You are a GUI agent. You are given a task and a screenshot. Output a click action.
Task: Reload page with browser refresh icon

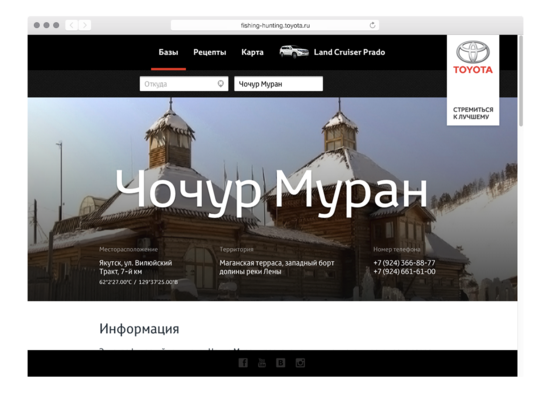[x=372, y=25]
